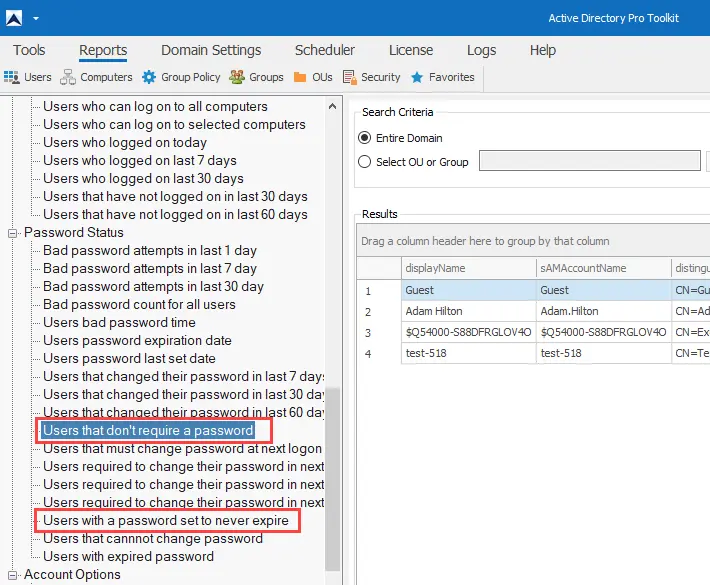Click the Users reports icon

tap(12, 77)
